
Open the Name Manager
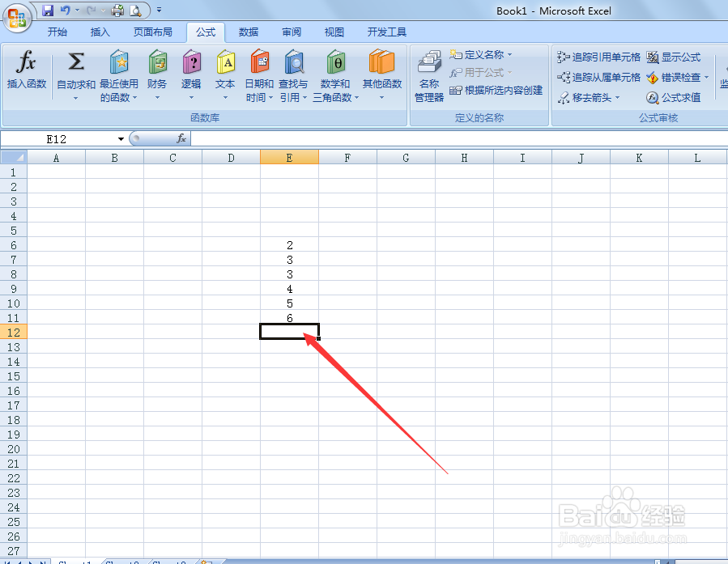pos(428,77)
